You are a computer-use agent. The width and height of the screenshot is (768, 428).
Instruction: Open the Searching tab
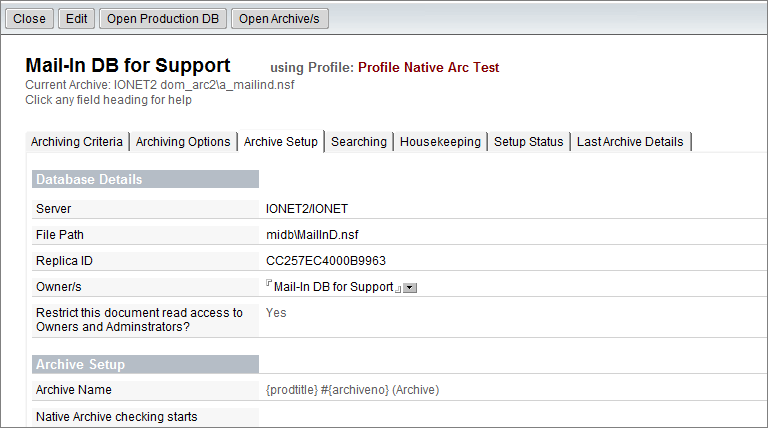click(x=359, y=142)
